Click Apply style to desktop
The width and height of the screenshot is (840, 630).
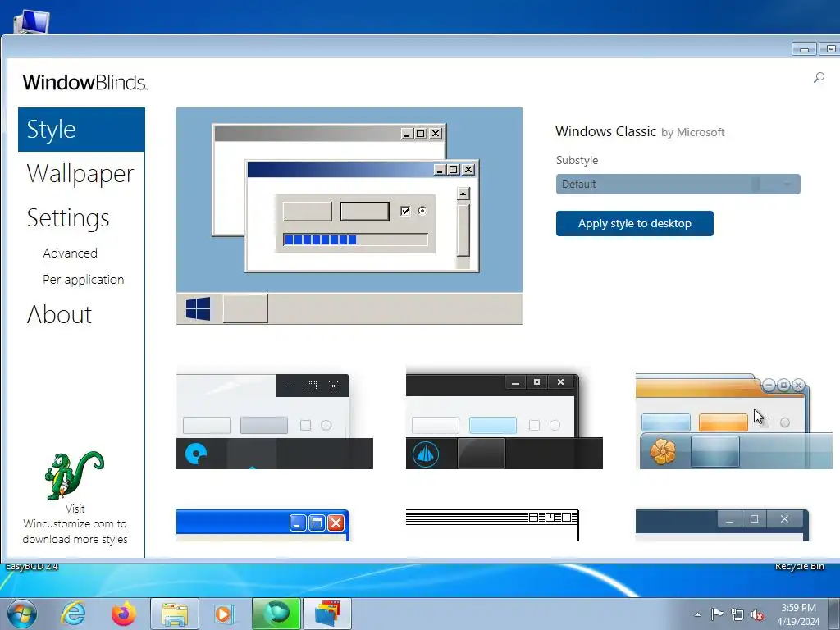[x=634, y=223]
